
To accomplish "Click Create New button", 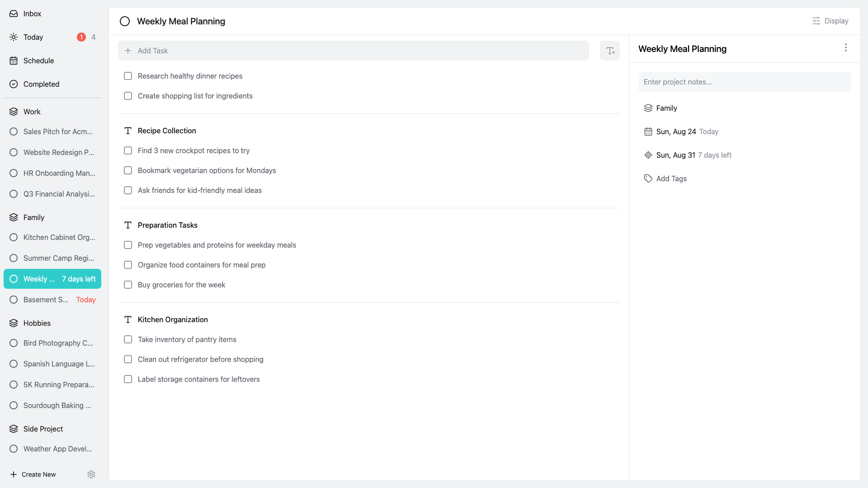I will [33, 474].
